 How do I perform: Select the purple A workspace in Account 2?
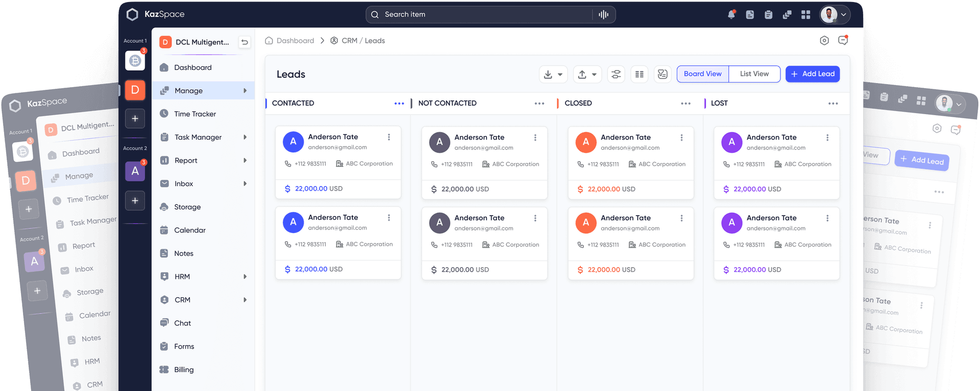pos(135,171)
